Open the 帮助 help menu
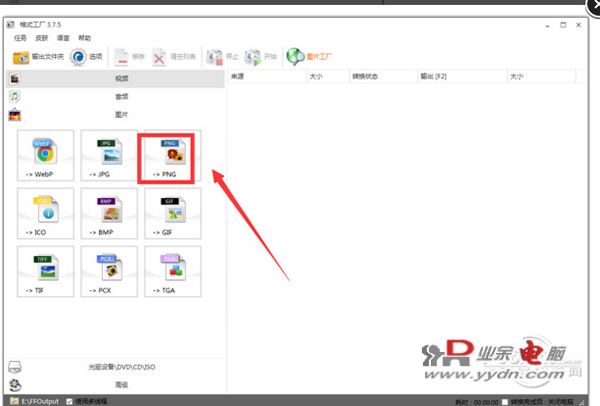This screenshot has width=600, height=406. click(85, 38)
